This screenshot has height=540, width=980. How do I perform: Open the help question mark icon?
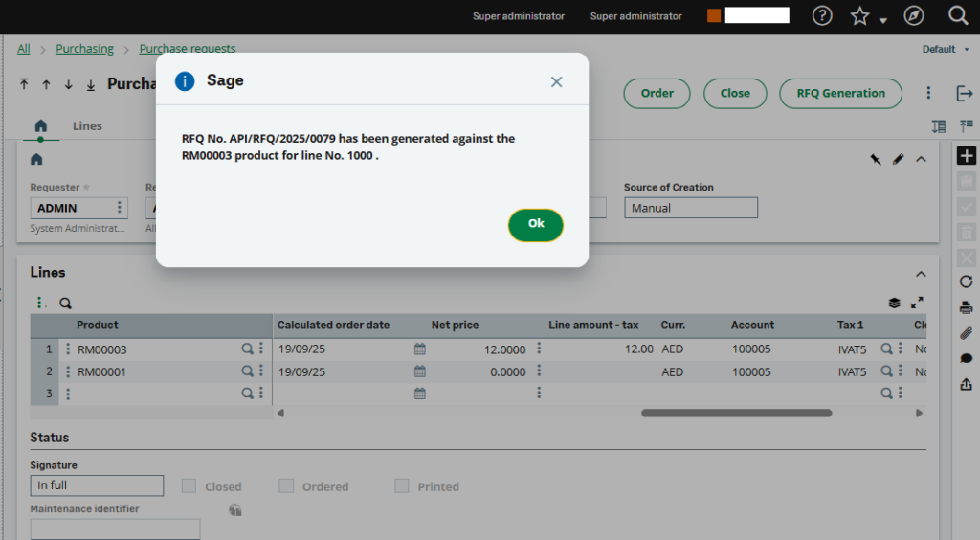click(x=822, y=15)
